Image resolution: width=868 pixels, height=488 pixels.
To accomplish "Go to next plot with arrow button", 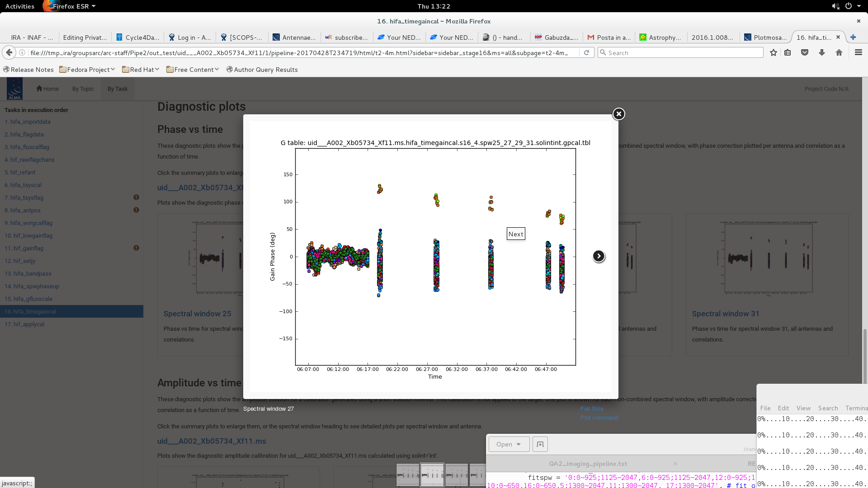I will (x=599, y=256).
